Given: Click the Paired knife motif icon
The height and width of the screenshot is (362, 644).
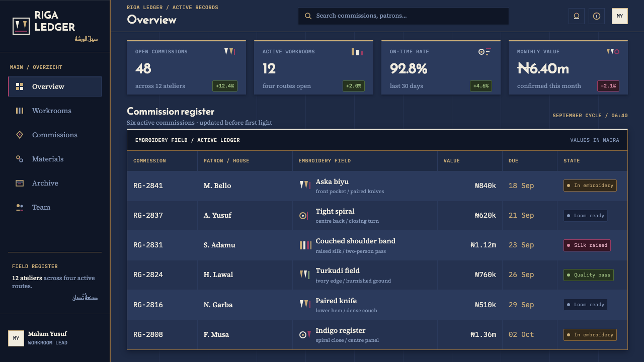Looking at the screenshot, I should point(304,305).
